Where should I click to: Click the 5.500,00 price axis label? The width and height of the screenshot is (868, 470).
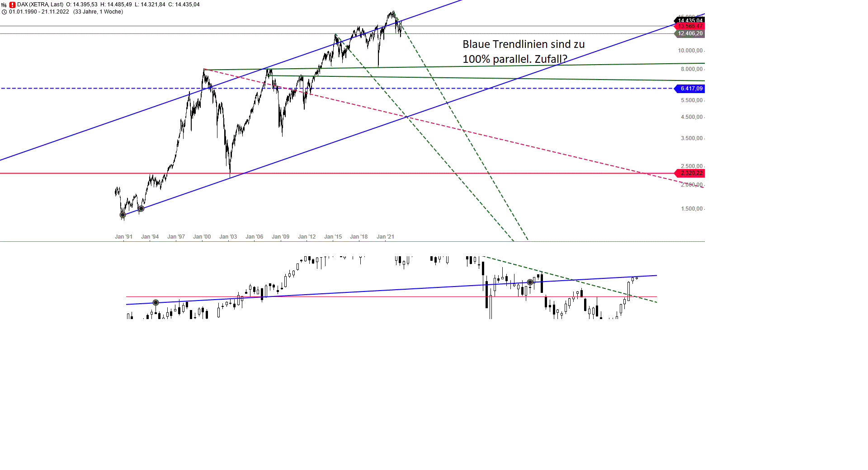(692, 100)
